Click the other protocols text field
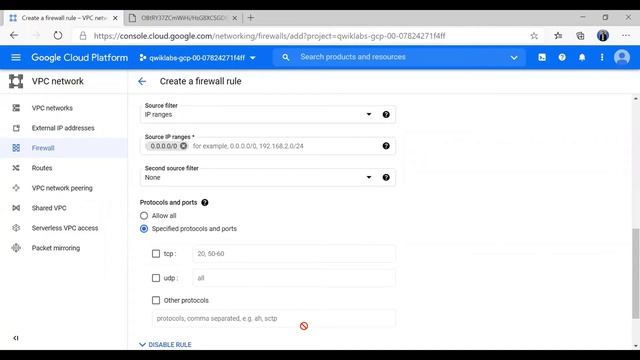640x360 pixels. (x=273, y=318)
